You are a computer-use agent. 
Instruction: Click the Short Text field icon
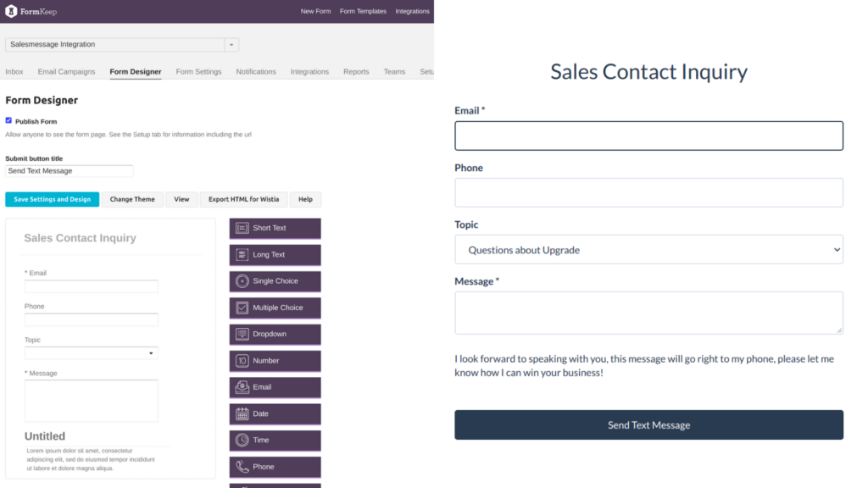pyautogui.click(x=242, y=228)
